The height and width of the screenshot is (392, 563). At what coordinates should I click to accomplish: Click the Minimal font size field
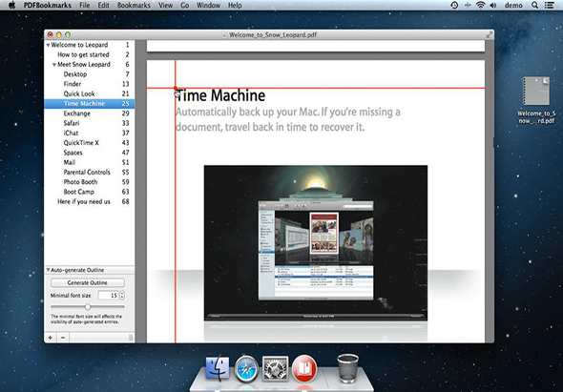coord(109,296)
